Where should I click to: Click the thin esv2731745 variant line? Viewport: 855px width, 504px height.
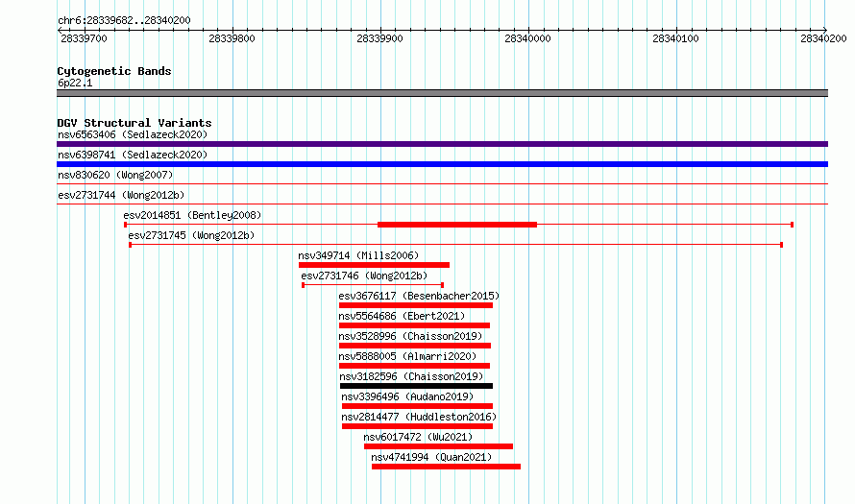pyautogui.click(x=456, y=245)
